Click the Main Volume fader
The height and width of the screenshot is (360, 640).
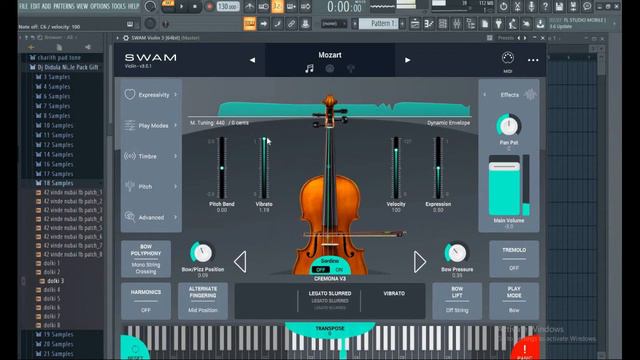tap(504, 186)
